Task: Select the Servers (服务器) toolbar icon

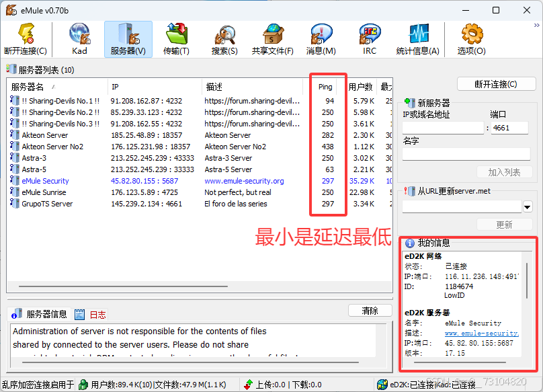Action: pyautogui.click(x=128, y=39)
